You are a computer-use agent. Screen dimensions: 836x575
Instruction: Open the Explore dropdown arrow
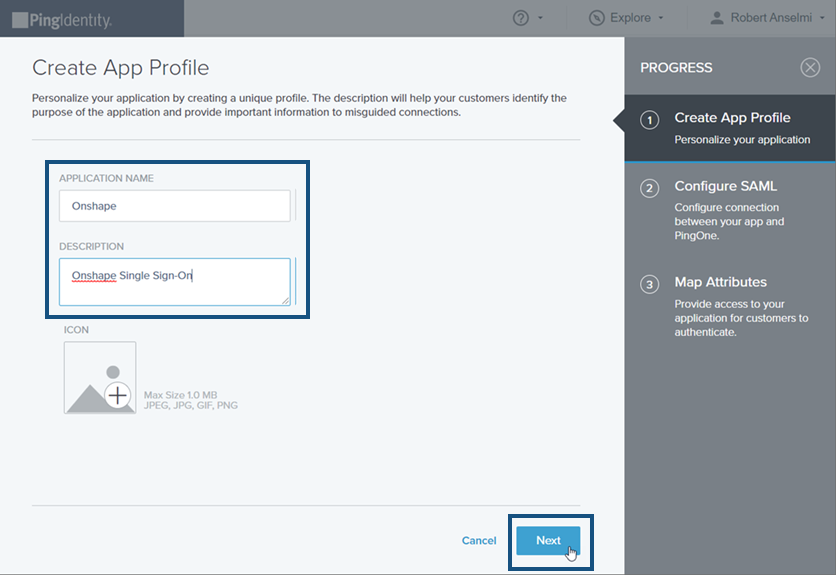[x=661, y=18]
